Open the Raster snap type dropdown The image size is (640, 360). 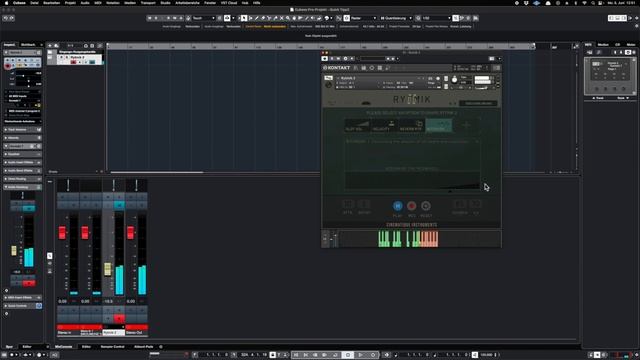pyautogui.click(x=363, y=18)
